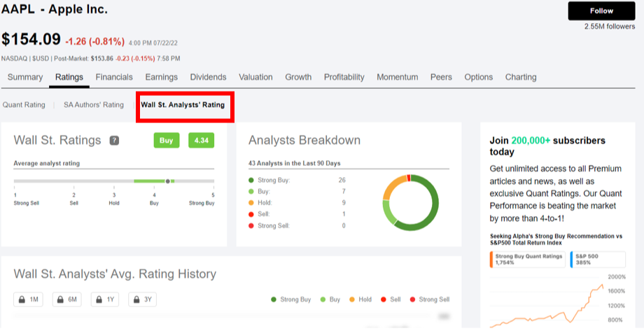Image resolution: width=644 pixels, height=331 pixels.
Task: Select the 1M history range button
Action: 28,300
